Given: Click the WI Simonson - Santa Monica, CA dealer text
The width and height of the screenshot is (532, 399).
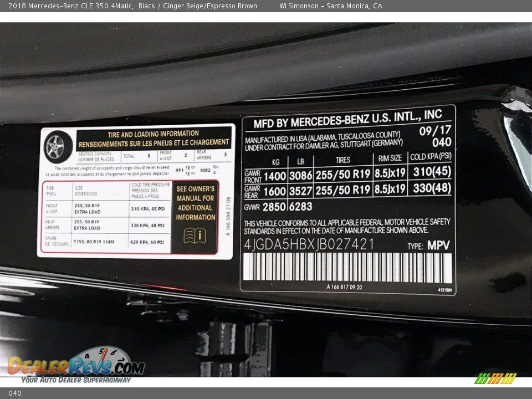Looking at the screenshot, I should (330, 6).
